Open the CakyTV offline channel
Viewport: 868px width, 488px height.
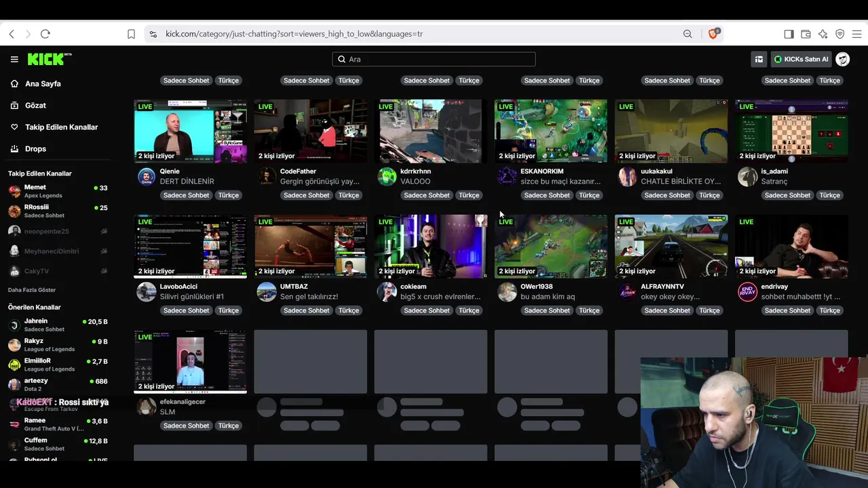coord(58,271)
